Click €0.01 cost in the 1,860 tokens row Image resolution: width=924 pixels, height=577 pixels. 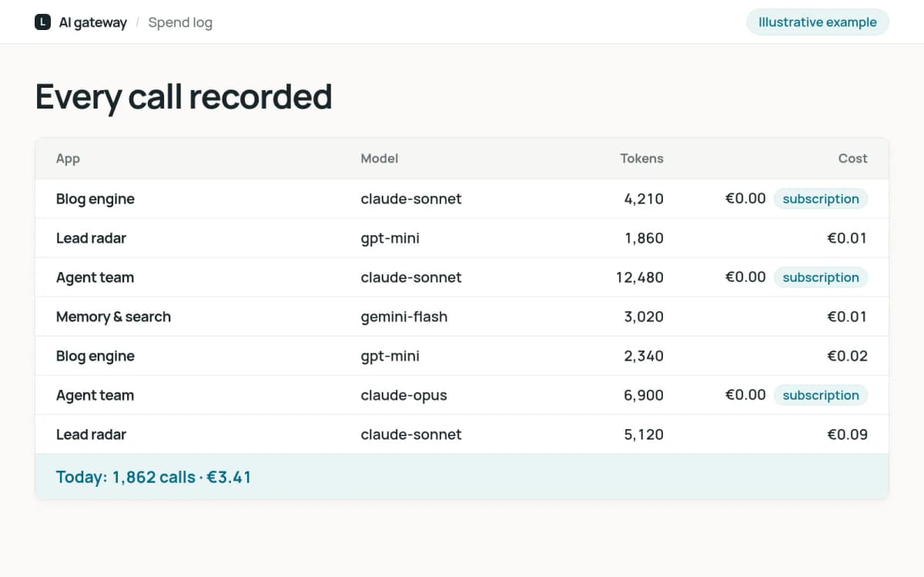pos(847,238)
